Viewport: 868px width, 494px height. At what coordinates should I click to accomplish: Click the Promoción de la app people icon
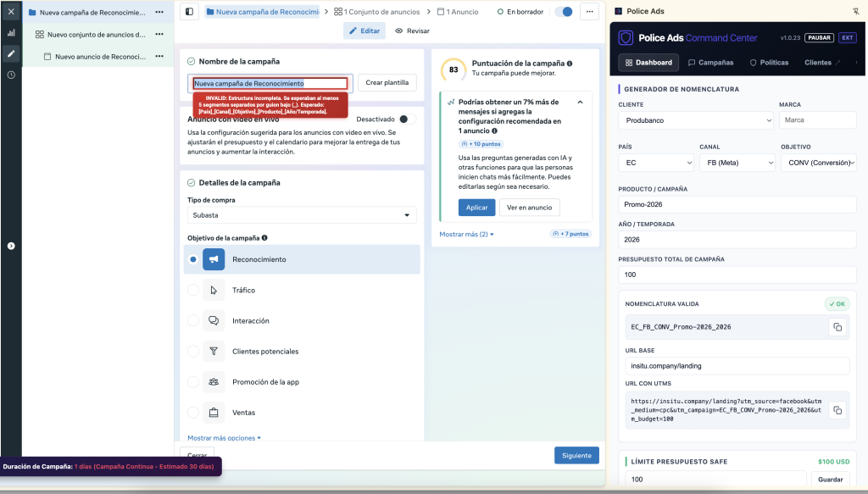point(214,381)
